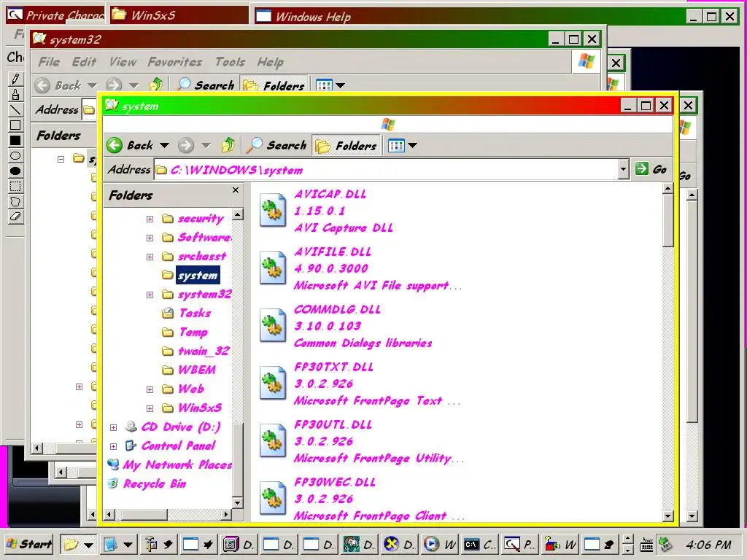Click the Start button on taskbar
Image resolution: width=747 pixels, height=560 pixels.
[x=29, y=544]
